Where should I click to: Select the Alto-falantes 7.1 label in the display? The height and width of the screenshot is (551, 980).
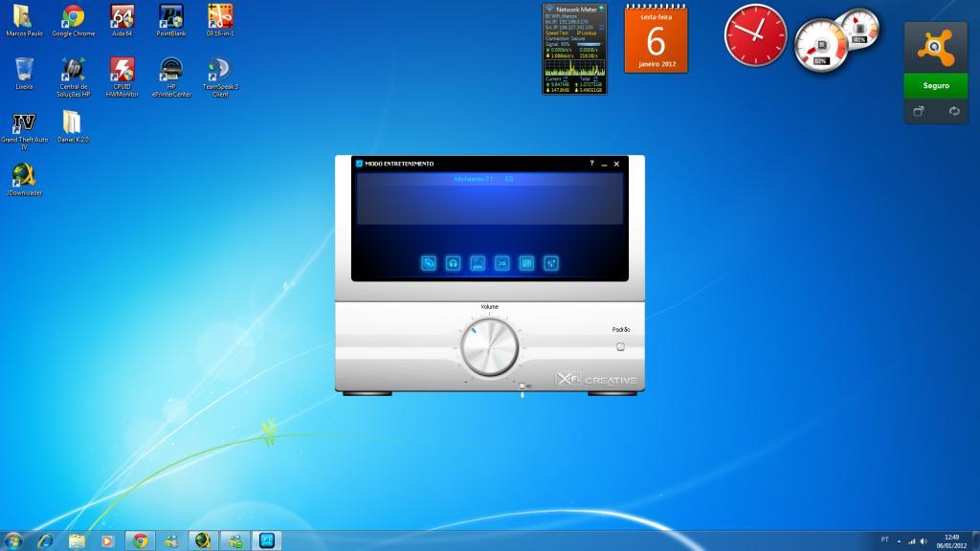[x=473, y=179]
